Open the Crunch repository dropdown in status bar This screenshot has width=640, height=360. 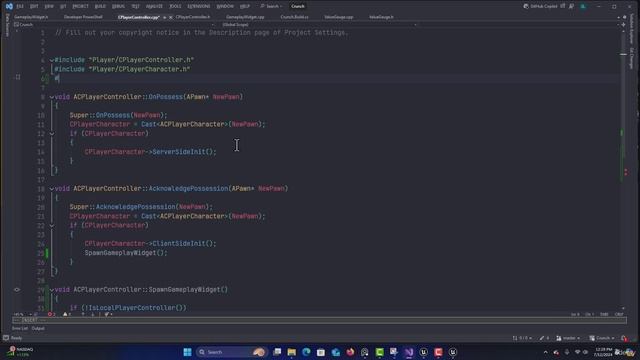click(602, 338)
